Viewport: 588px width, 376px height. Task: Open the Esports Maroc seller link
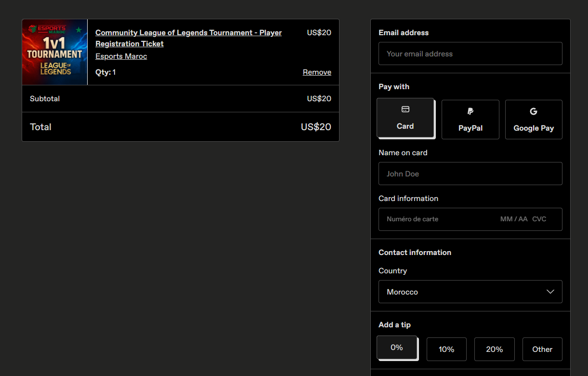(x=121, y=56)
